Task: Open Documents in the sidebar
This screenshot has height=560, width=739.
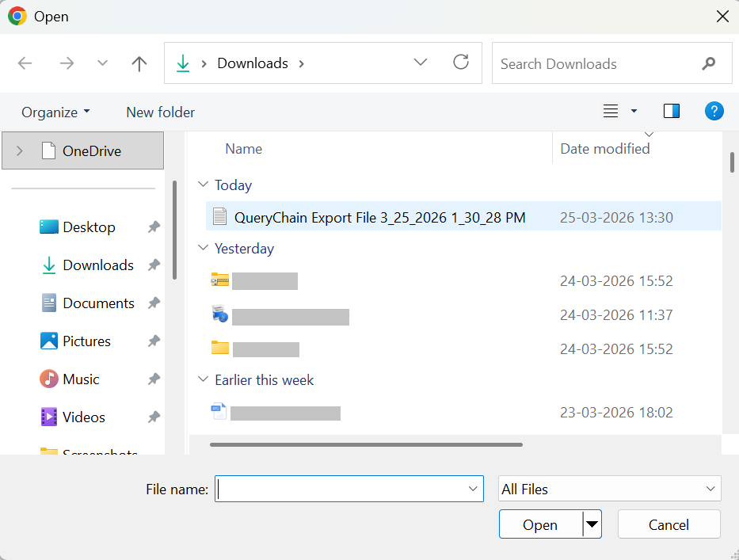Action: 98,303
